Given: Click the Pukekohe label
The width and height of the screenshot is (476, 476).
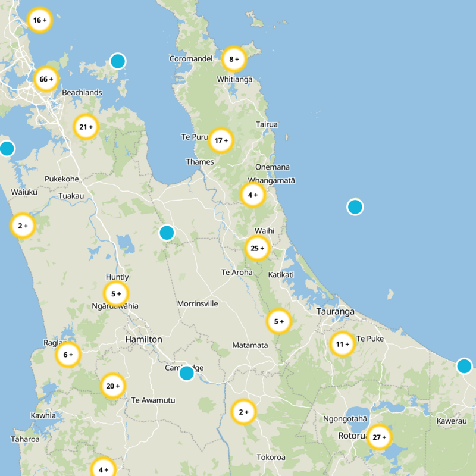Looking at the screenshot, I should (x=62, y=179).
